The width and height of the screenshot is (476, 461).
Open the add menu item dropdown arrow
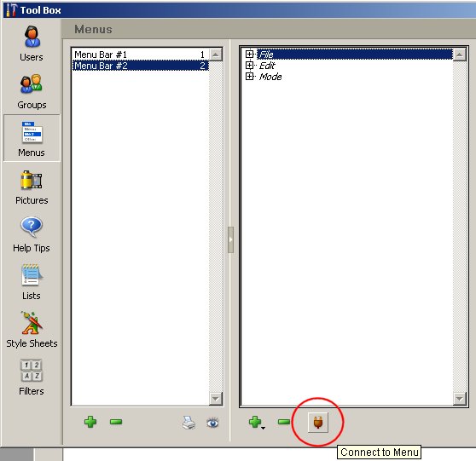point(264,428)
